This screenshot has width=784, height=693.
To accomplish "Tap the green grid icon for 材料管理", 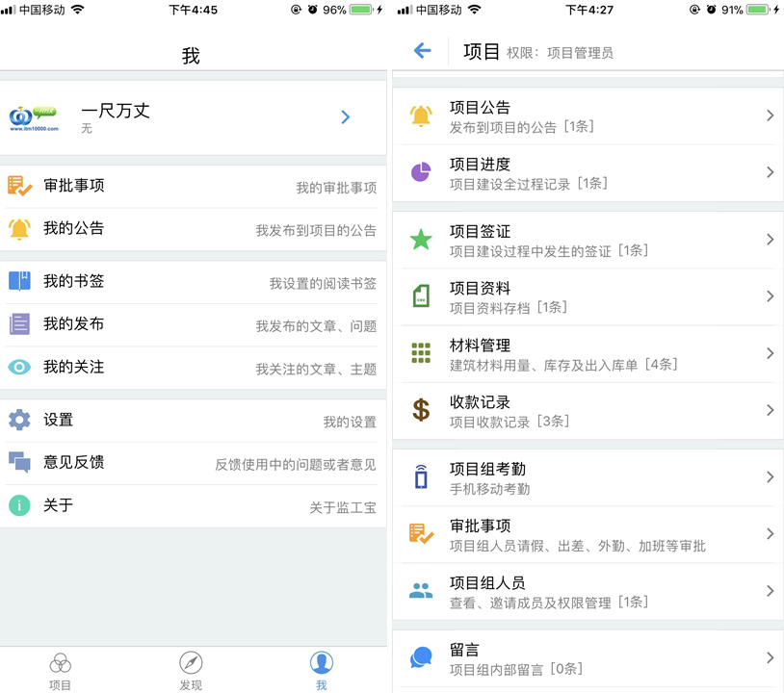I will tap(421, 352).
